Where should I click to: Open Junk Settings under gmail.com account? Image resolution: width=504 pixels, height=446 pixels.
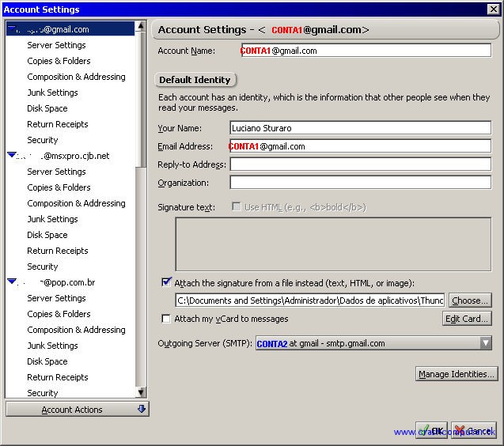click(x=52, y=93)
